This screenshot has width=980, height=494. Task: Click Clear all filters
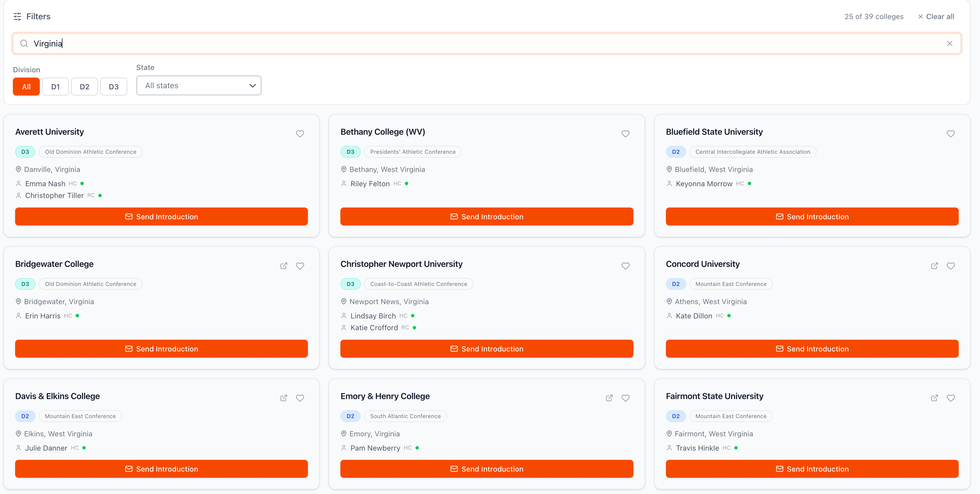coord(936,16)
